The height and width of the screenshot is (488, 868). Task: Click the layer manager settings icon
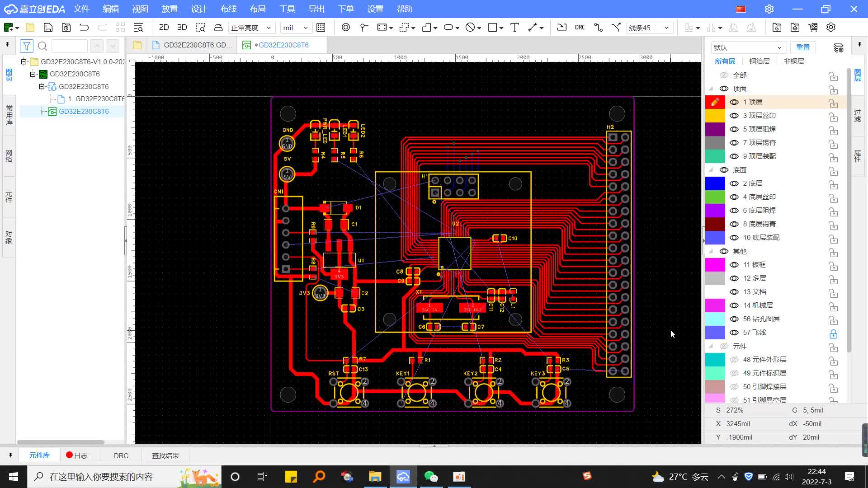pyautogui.click(x=839, y=47)
